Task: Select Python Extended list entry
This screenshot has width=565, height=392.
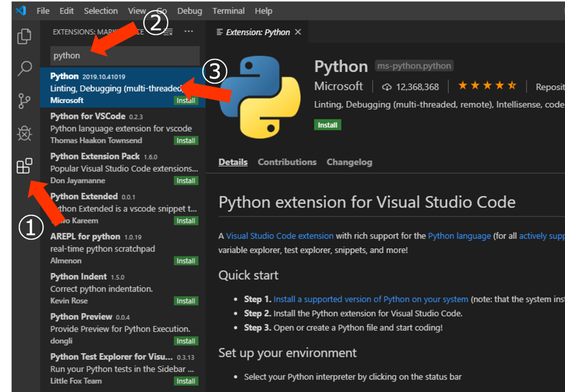Action: 123,208
